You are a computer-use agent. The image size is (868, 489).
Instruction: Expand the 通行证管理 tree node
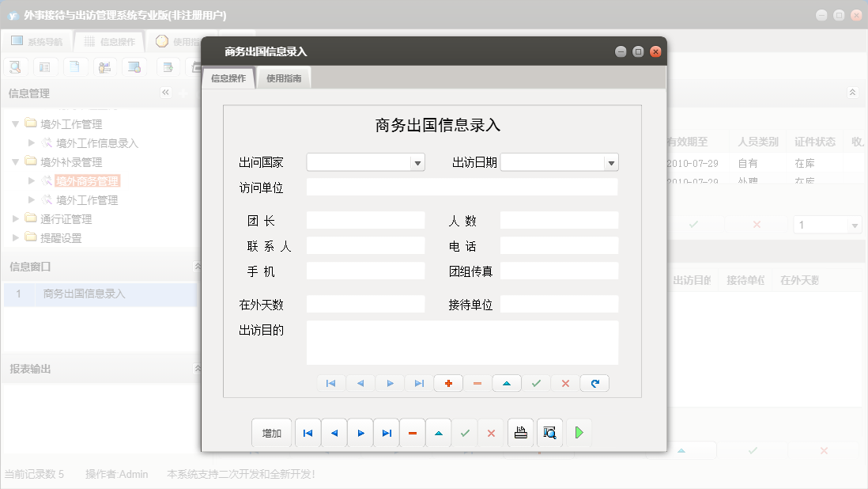13,220
